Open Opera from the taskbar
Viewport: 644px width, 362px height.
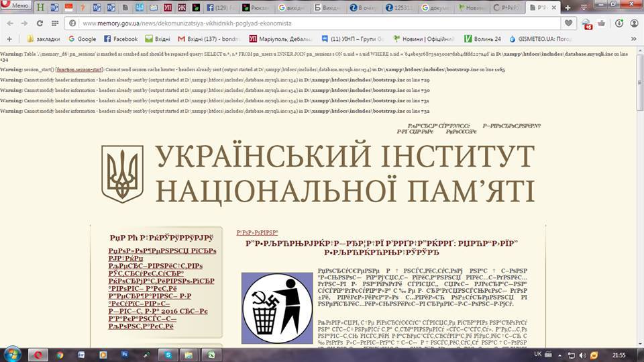[38, 355]
